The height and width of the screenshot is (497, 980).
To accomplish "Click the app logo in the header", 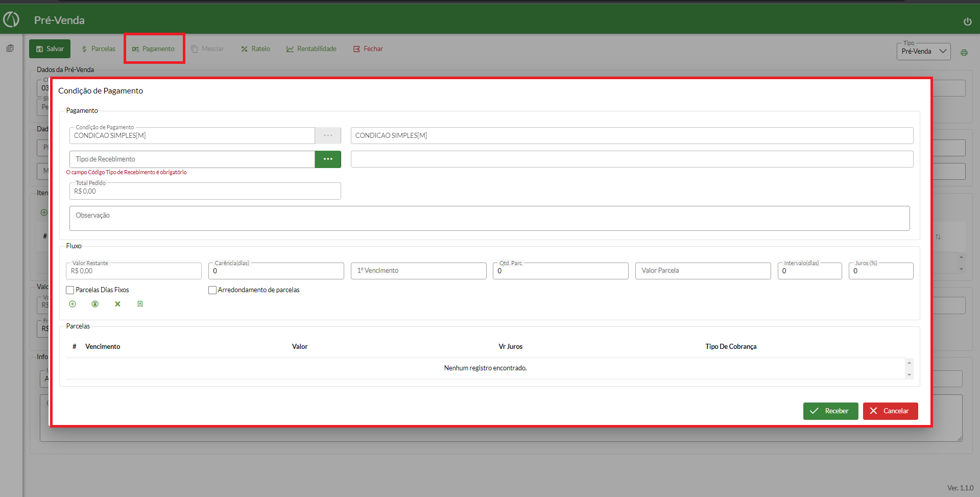I will tap(11, 20).
